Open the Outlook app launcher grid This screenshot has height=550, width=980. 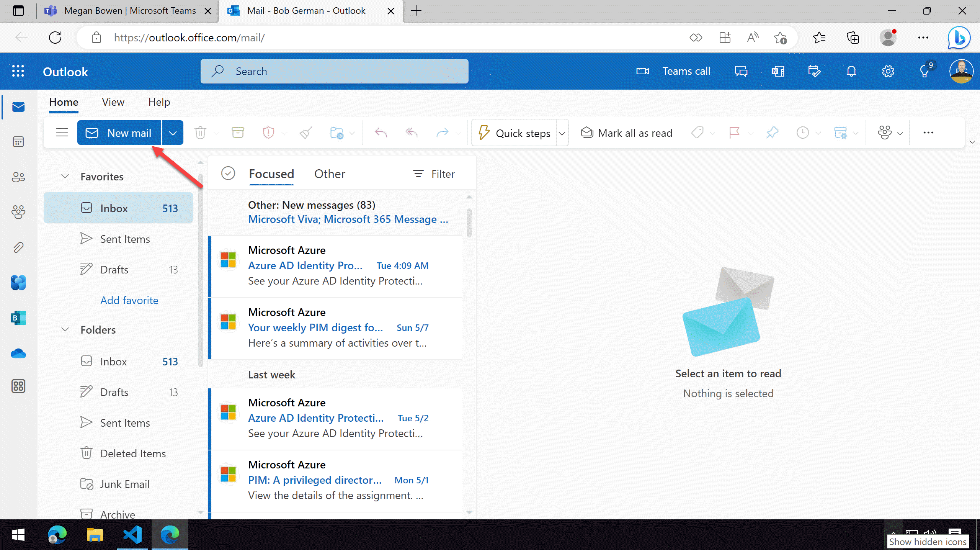[18, 71]
